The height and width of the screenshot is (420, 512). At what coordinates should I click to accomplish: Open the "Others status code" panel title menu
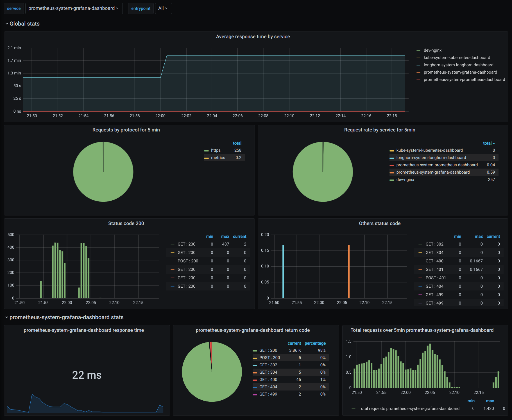click(380, 224)
